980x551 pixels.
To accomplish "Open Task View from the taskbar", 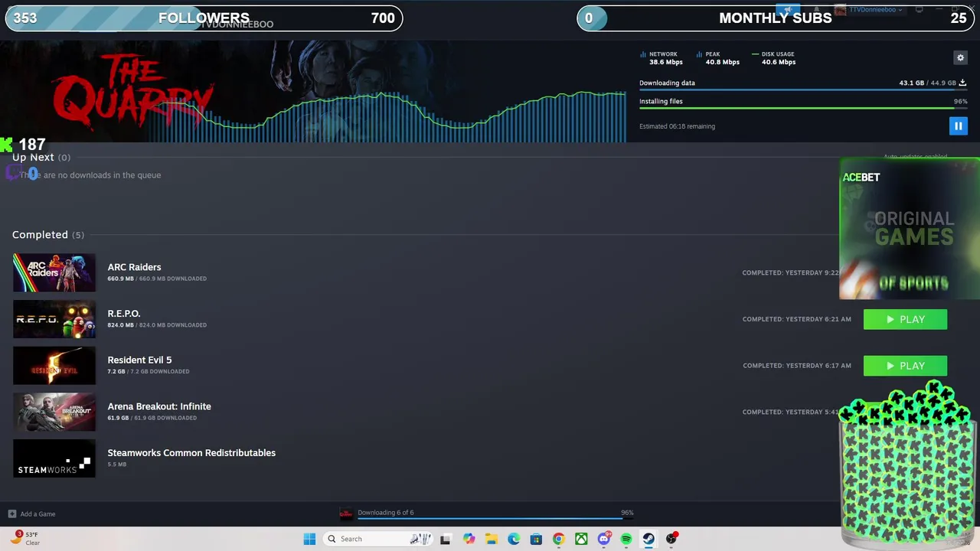I will point(445,539).
